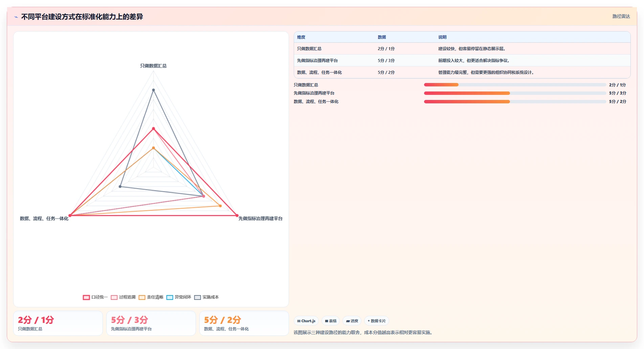This screenshot has width=644, height=349.
Task: Click the 数据、流程、任务一体化 progress bar label
Action: click(x=316, y=102)
